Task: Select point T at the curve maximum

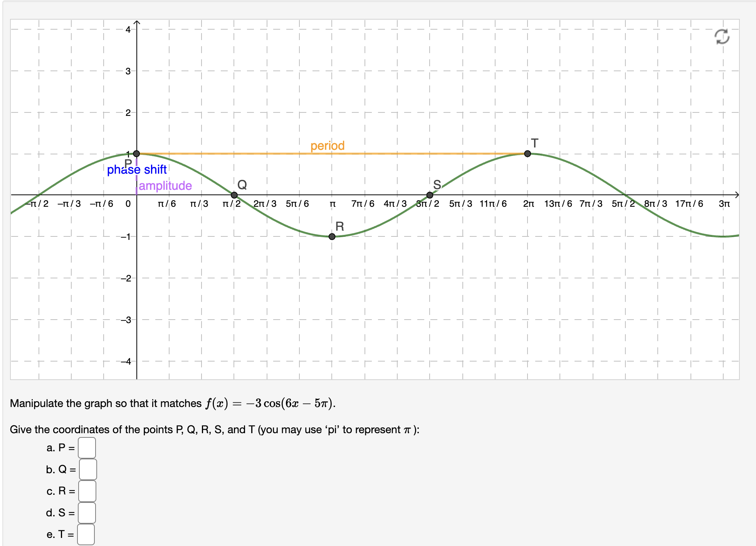Action: click(528, 154)
